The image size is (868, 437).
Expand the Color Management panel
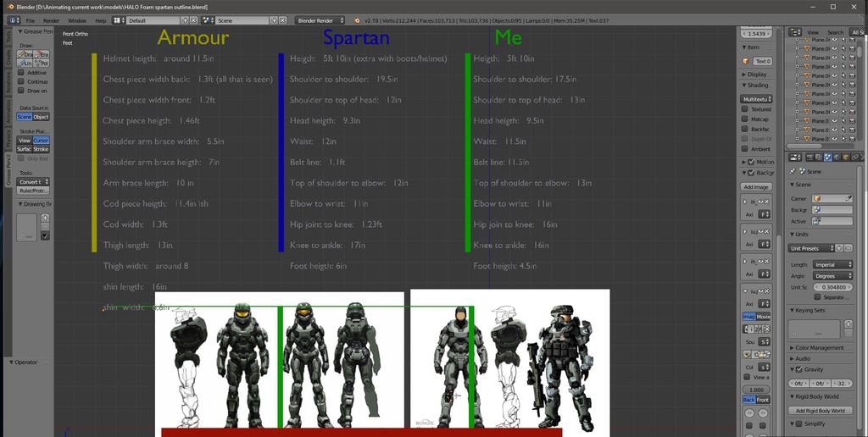(x=816, y=348)
